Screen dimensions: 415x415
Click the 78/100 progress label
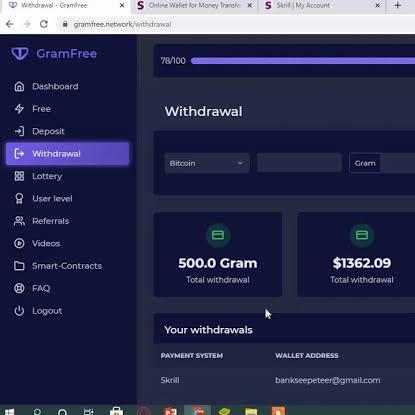[173, 61]
